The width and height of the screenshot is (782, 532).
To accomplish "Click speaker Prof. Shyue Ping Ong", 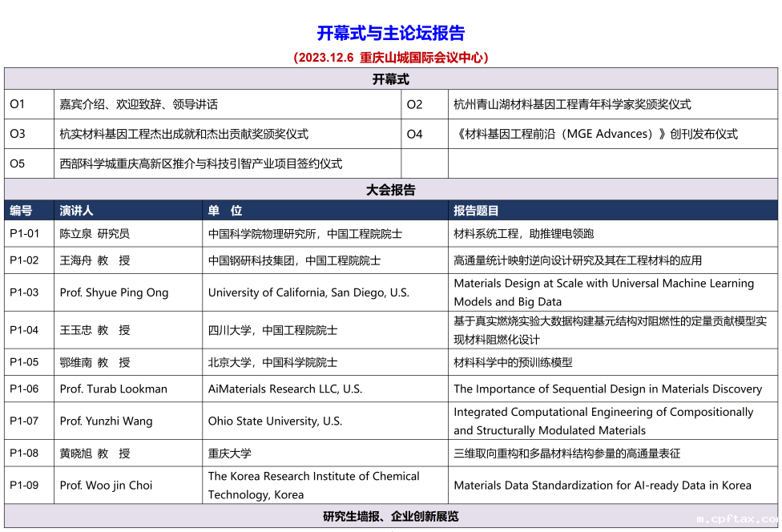I will [x=114, y=292].
